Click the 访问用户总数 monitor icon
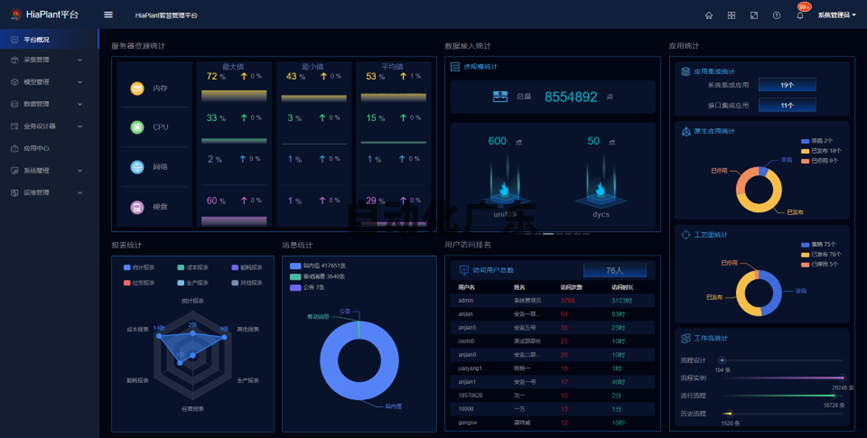 click(x=464, y=270)
